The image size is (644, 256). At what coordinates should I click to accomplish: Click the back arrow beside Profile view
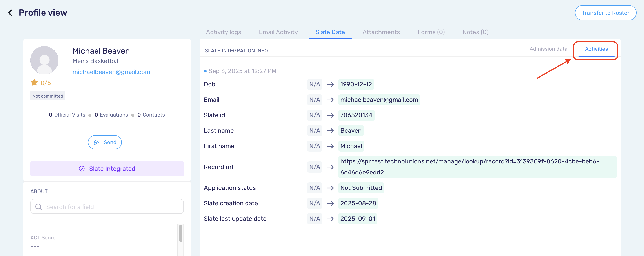(x=10, y=12)
